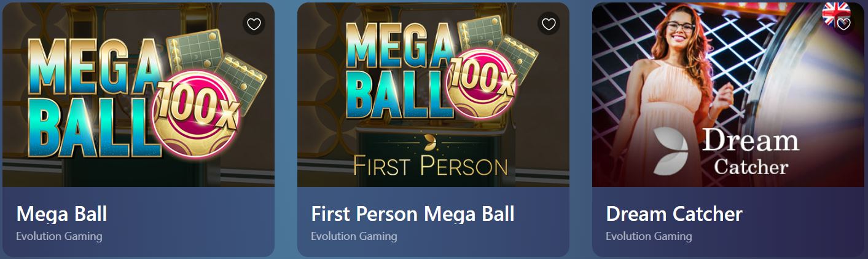Open the Mega Ball game thumbnail
This screenshot has height=259, width=868.
pyautogui.click(x=138, y=95)
